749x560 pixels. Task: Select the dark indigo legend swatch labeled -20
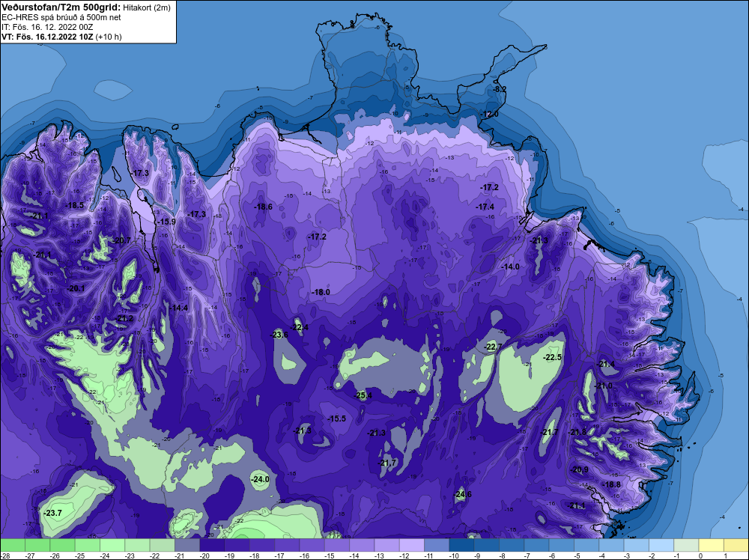(212, 545)
